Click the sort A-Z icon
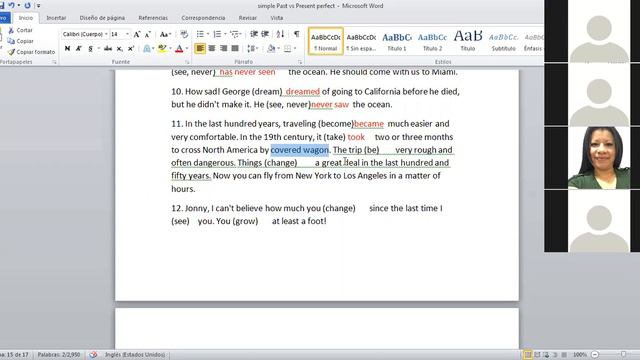Image resolution: width=640 pixels, height=360 pixels. click(280, 34)
